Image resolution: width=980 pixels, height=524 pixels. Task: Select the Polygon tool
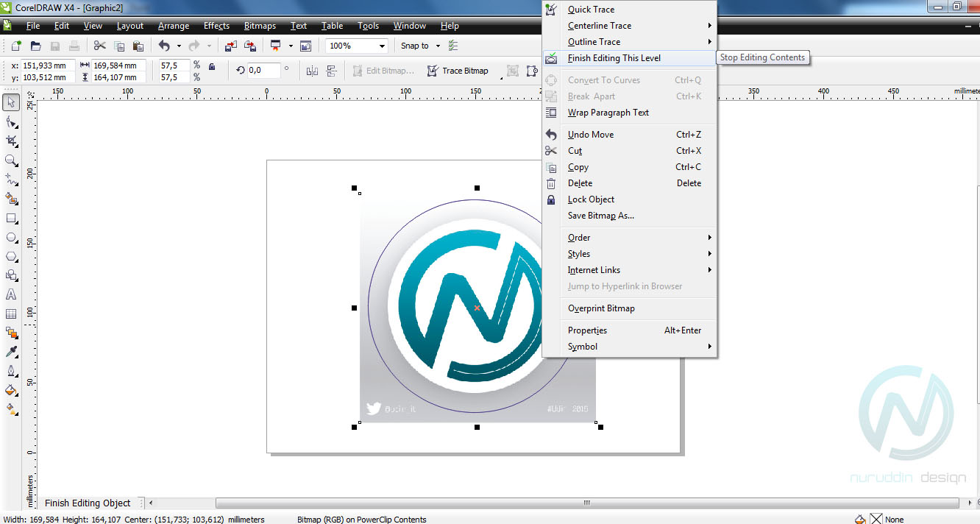[x=11, y=256]
